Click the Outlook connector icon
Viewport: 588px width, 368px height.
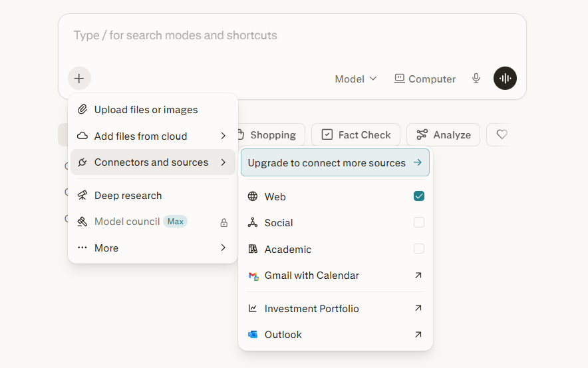253,335
